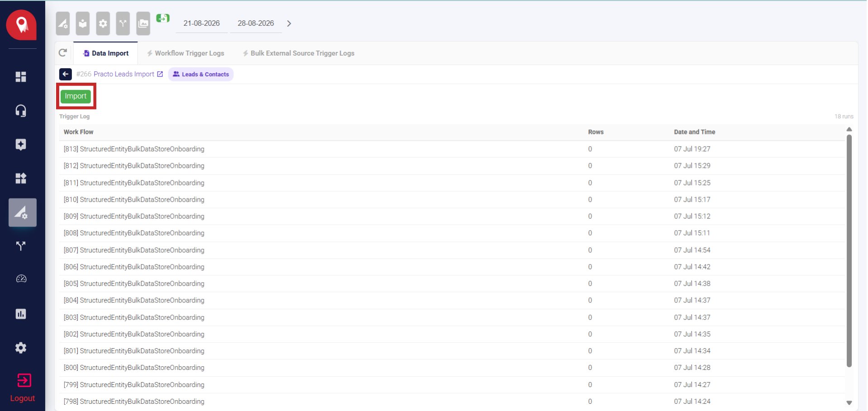Click the refresh icon beside Data Import
Image resolution: width=868 pixels, height=411 pixels.
pos(63,53)
